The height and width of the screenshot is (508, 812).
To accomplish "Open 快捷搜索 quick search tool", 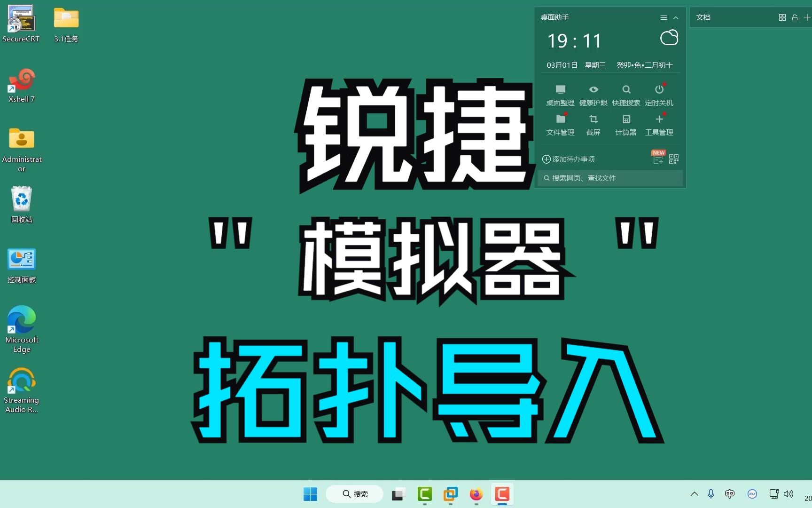I will coord(626,95).
